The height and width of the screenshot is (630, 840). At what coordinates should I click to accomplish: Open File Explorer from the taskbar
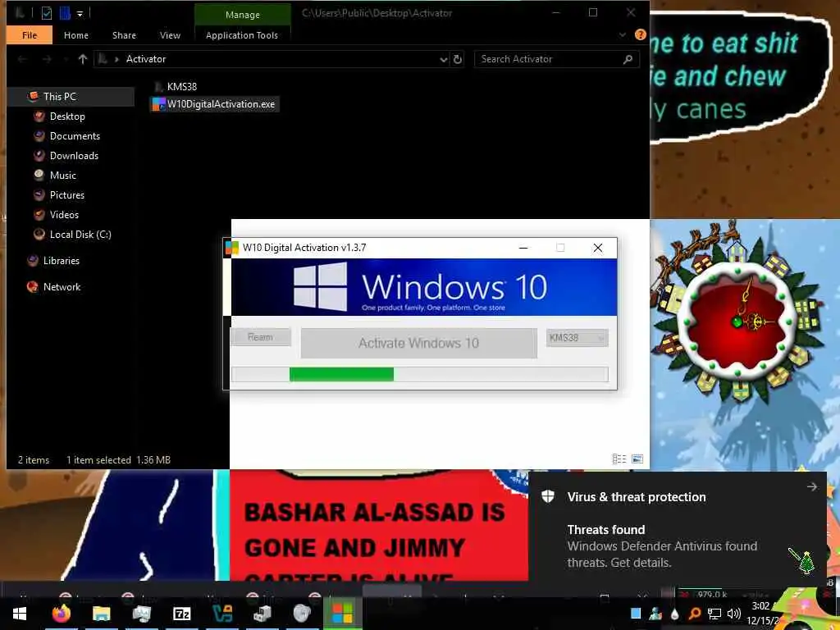click(101, 614)
